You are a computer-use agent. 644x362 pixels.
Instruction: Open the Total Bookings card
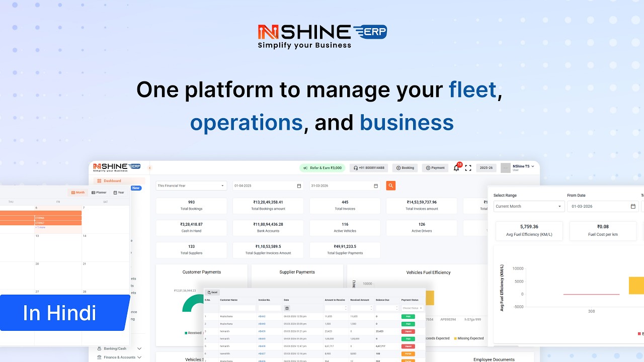tap(191, 206)
